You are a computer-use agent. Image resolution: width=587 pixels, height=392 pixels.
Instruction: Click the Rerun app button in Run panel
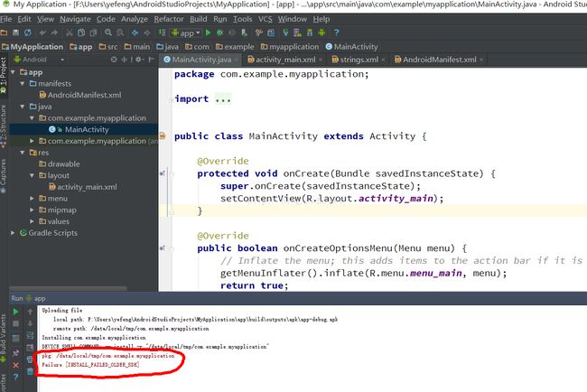click(x=15, y=311)
